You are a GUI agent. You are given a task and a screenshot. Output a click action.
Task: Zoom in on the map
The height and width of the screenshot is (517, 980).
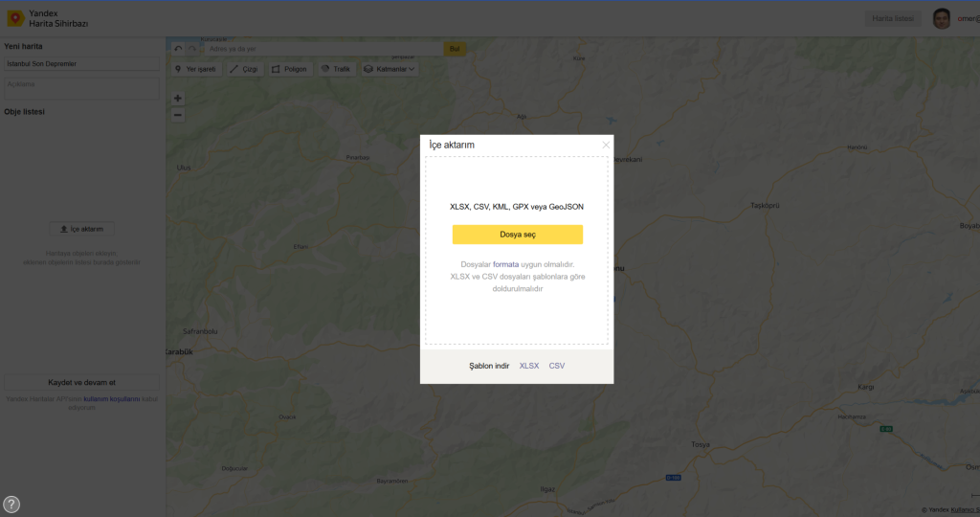click(177, 99)
